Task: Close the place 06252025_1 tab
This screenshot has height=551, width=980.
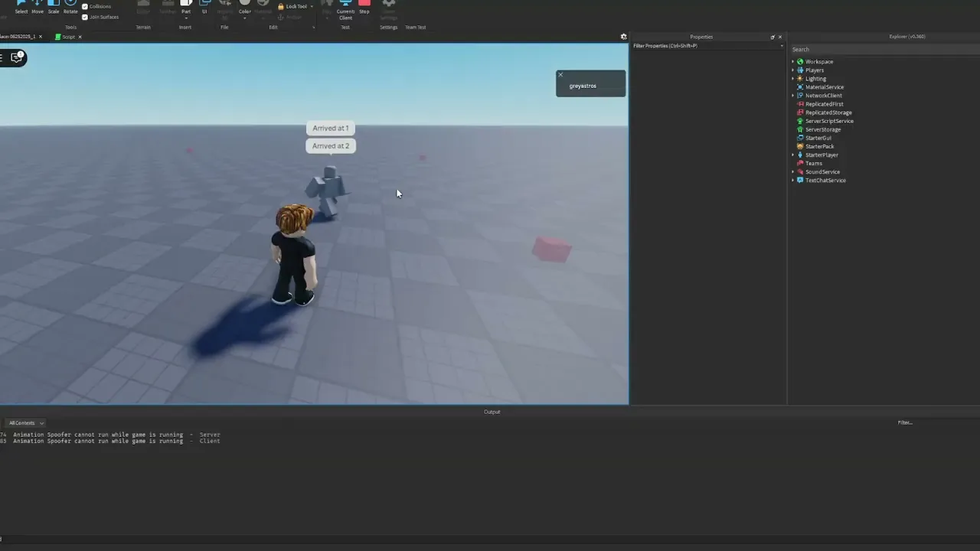Action: click(x=40, y=37)
